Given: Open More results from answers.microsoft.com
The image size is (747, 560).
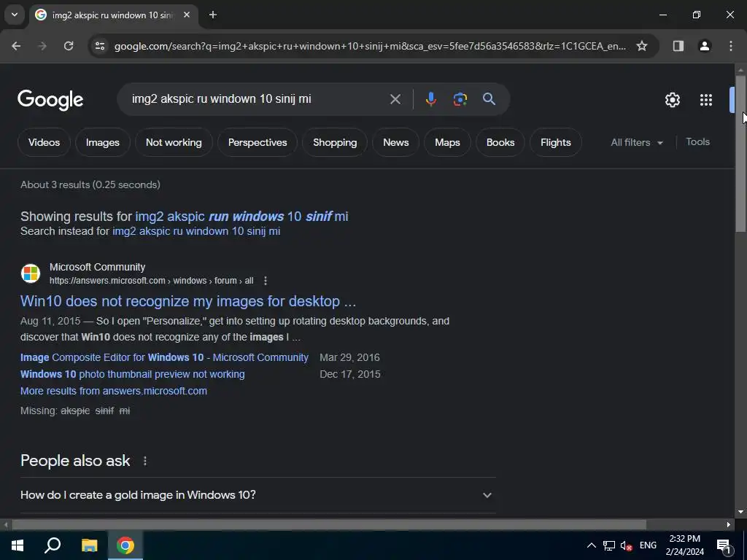Looking at the screenshot, I should click(113, 391).
